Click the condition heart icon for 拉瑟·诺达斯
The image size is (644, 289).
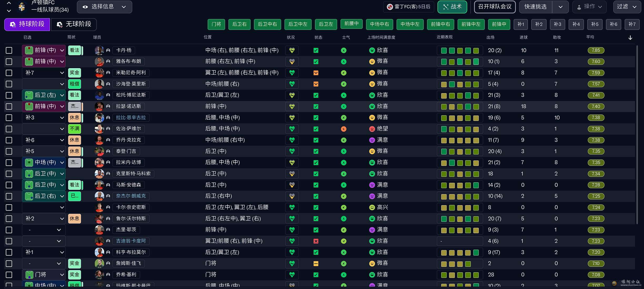tap(291, 107)
